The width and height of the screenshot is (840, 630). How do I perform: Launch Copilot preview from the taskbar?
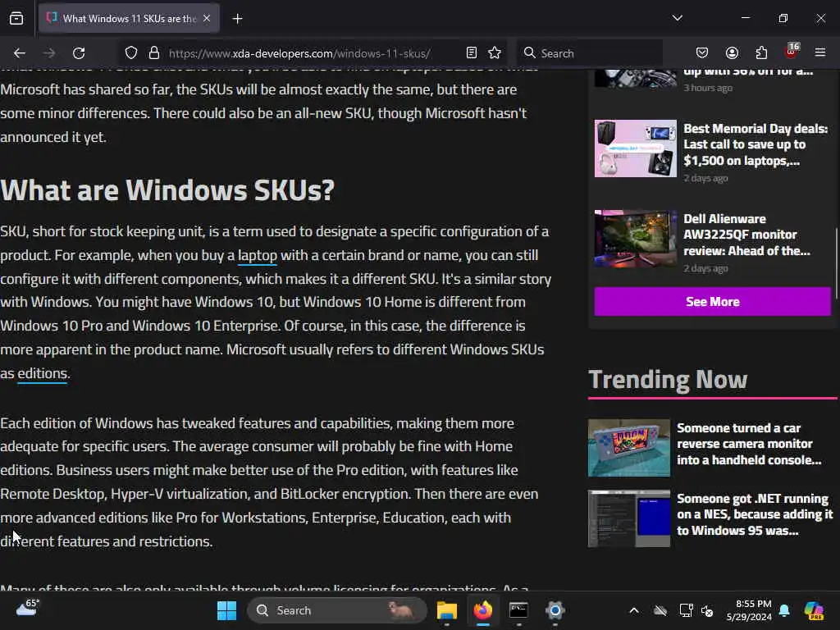(814, 610)
